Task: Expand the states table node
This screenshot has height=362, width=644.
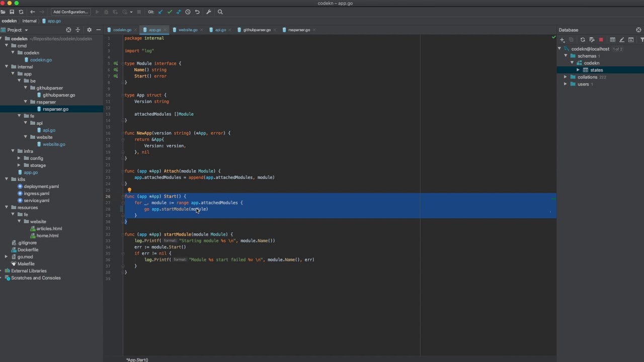Action: [x=579, y=70]
